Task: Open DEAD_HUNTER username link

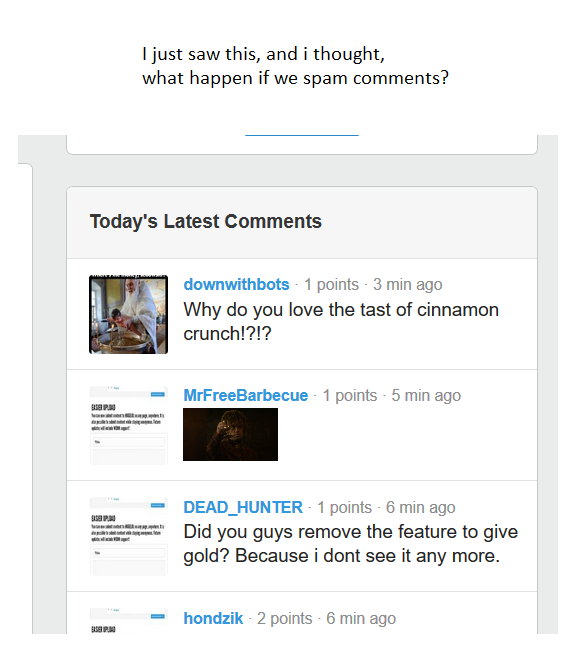Action: 243,507
